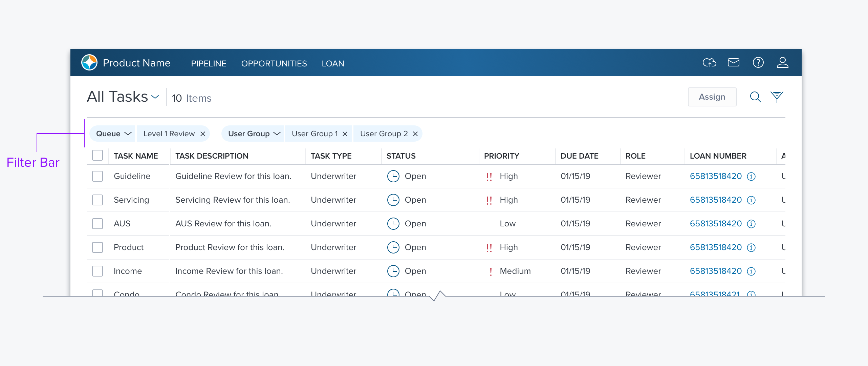Image resolution: width=868 pixels, height=366 pixels.
Task: Sort by ROLE column header
Action: click(x=635, y=156)
